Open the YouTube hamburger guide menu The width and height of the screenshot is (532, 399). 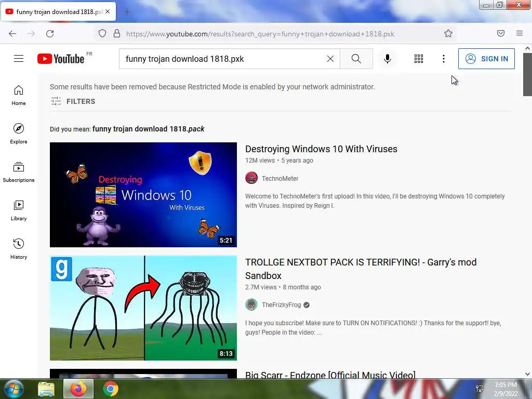19,59
